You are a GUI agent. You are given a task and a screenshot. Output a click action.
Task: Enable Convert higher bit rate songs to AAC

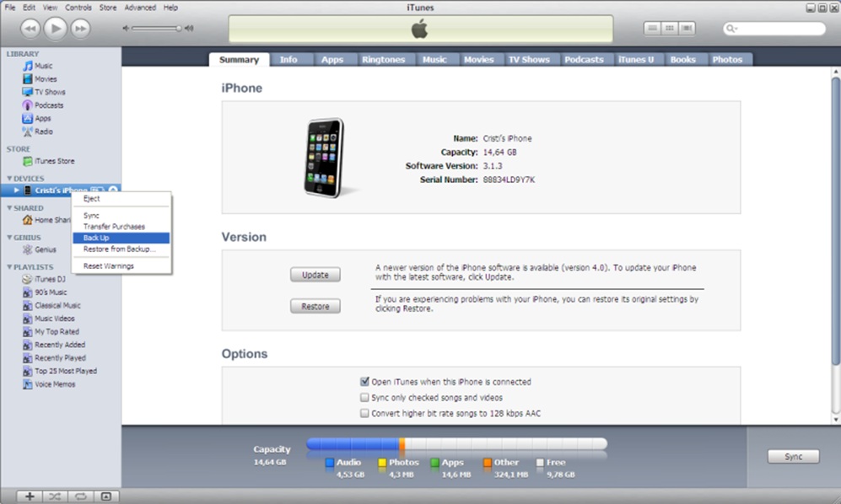[364, 413]
